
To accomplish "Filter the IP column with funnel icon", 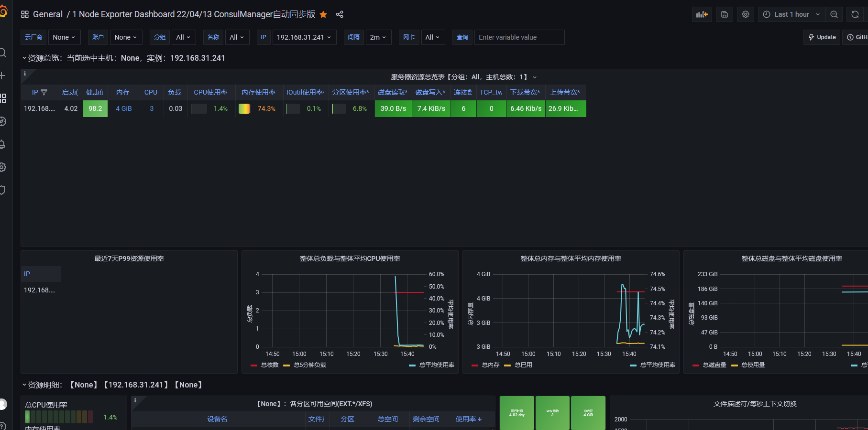I will point(44,92).
